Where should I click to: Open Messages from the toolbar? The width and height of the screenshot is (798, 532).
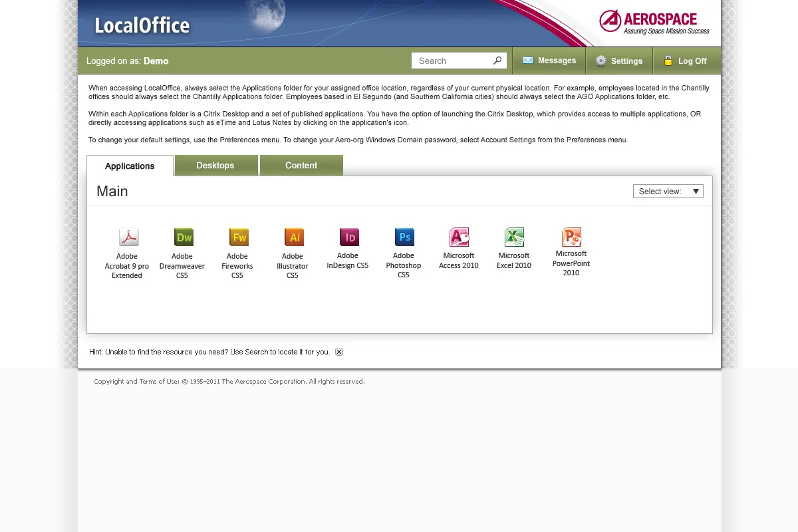[x=549, y=61]
